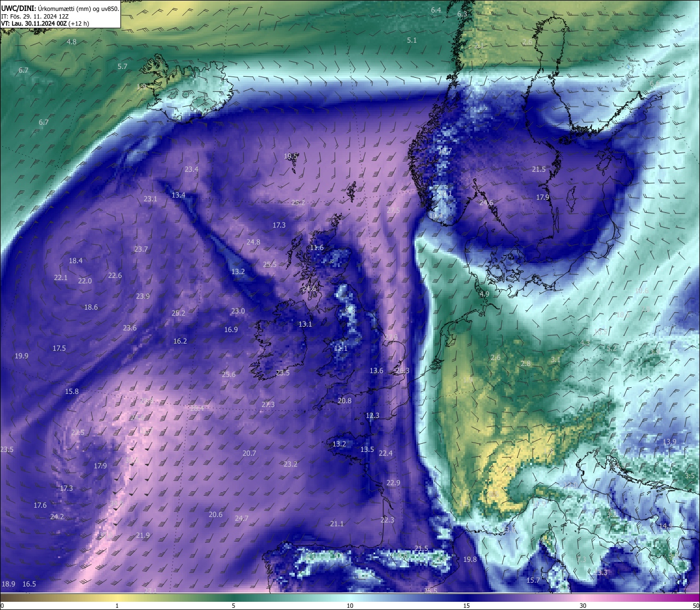Click the 16.9 value label
This screenshot has height=610, width=700.
[x=231, y=330]
